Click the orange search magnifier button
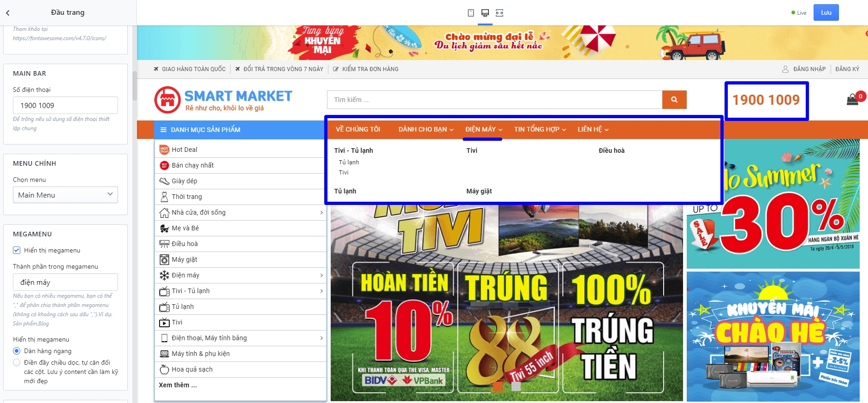This screenshot has width=868, height=403. [674, 100]
